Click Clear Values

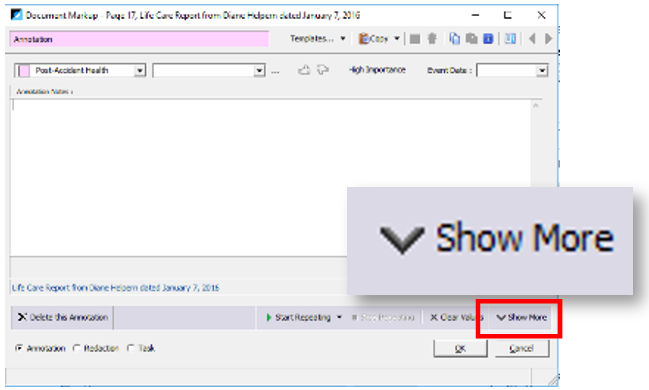[457, 318]
